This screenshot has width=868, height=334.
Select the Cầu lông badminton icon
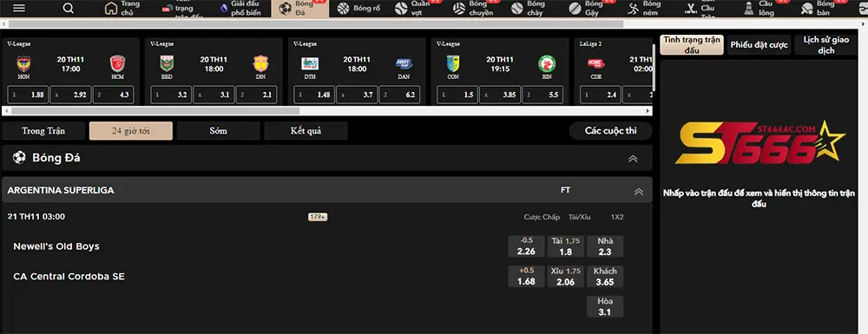750,9
